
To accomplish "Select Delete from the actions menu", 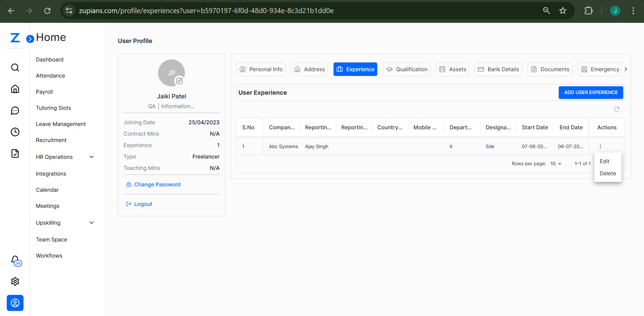I will pos(607,173).
